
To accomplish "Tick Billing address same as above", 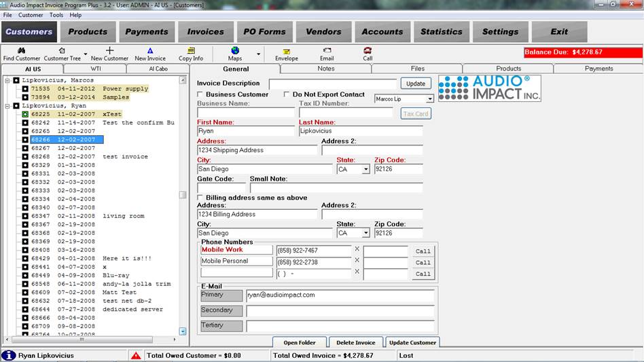I will point(200,198).
